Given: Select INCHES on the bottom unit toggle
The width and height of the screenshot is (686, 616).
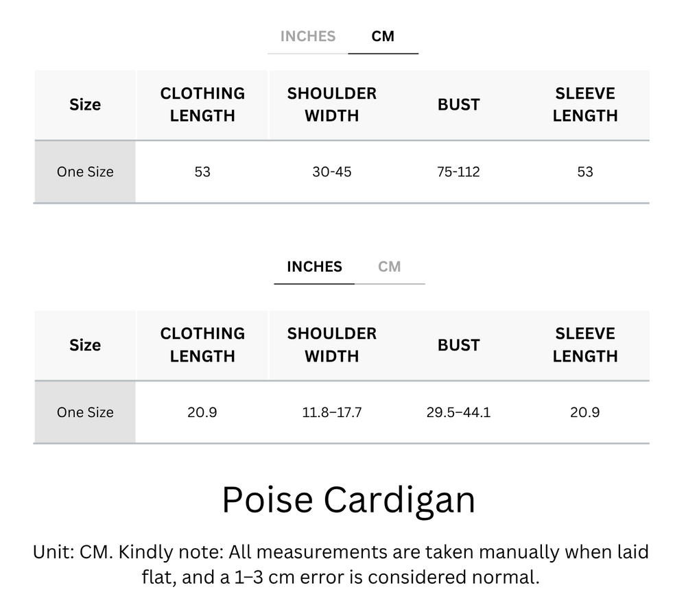Looking at the screenshot, I should tap(314, 266).
